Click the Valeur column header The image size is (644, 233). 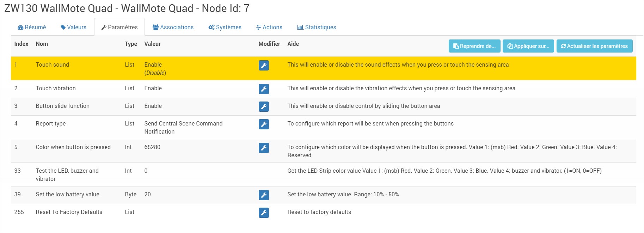tap(152, 44)
